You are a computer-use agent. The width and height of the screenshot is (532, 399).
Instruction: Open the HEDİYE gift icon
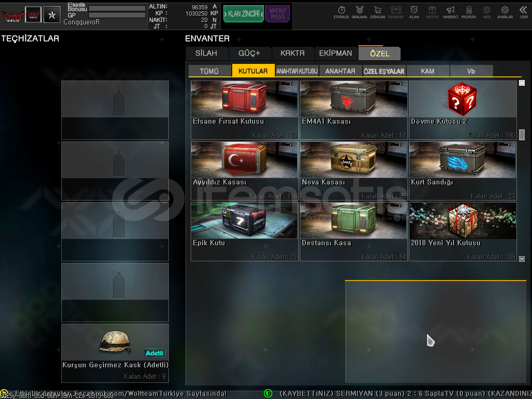point(432,12)
